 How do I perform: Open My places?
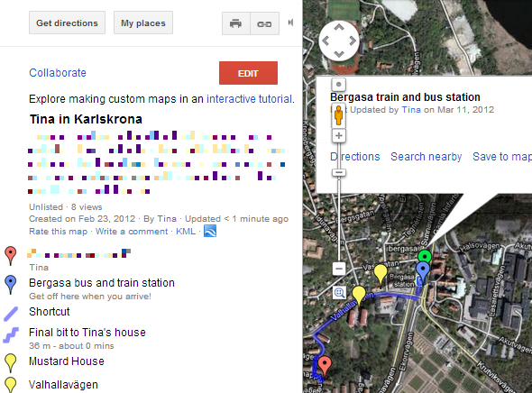(x=143, y=23)
